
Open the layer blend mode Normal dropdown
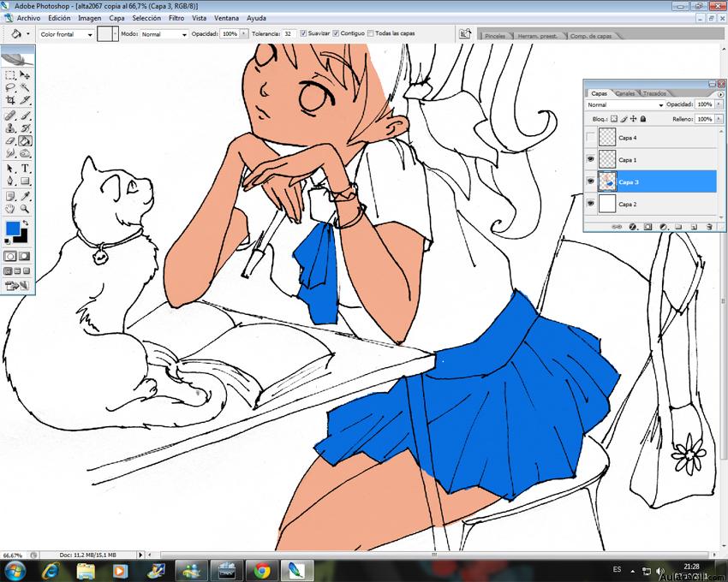pyautogui.click(x=625, y=105)
